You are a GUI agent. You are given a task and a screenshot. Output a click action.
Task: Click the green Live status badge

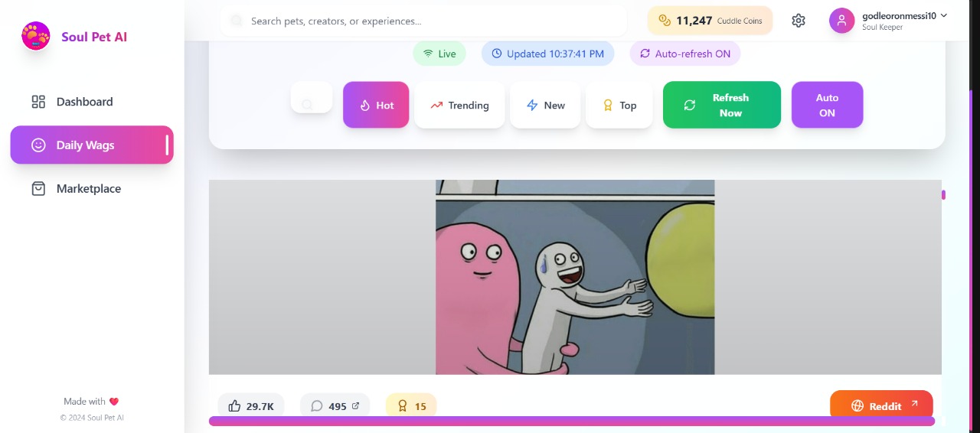point(439,54)
